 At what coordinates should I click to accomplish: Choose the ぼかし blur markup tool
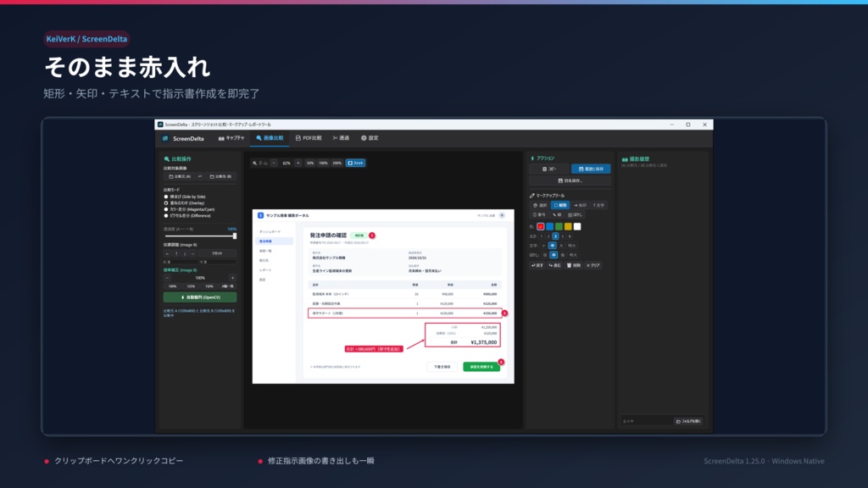(x=576, y=214)
